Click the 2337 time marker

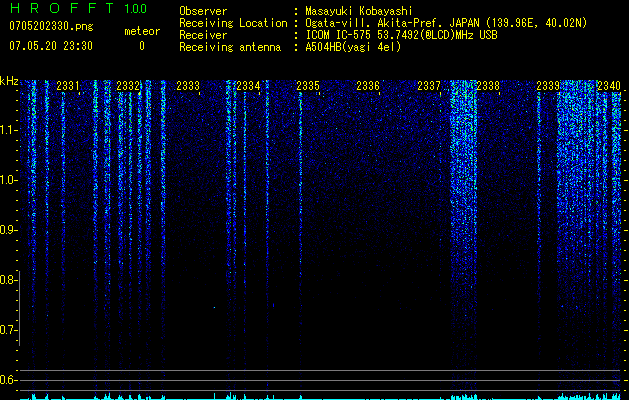(429, 86)
